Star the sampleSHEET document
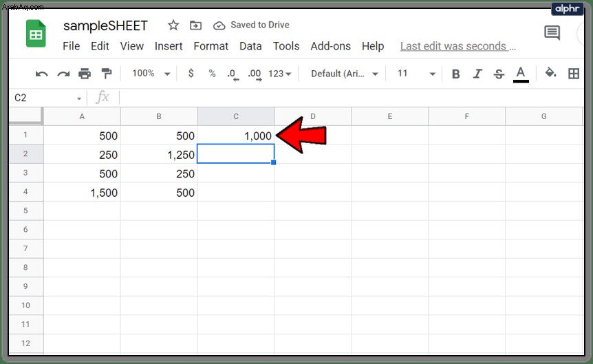This screenshot has width=593, height=364. (173, 25)
